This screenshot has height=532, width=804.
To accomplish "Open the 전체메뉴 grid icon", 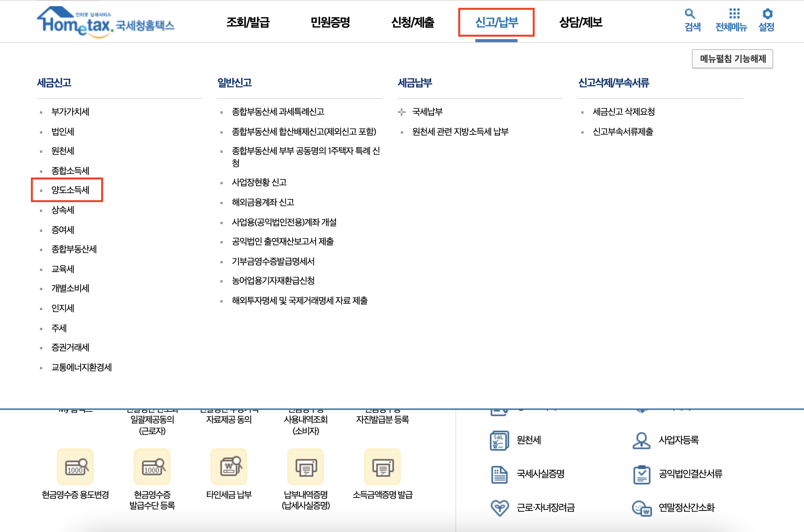I will (734, 14).
